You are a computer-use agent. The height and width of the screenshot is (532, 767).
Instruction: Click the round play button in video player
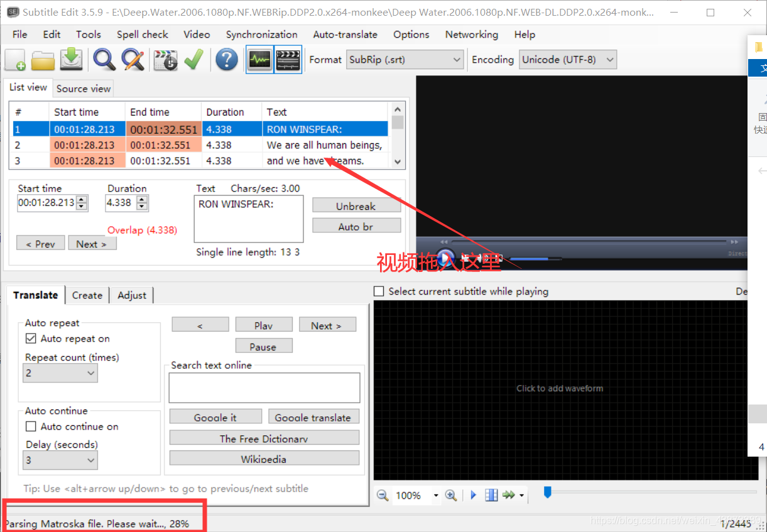click(445, 258)
